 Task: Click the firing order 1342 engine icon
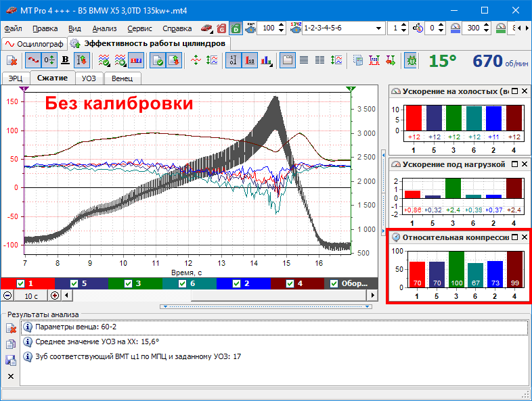point(296,28)
